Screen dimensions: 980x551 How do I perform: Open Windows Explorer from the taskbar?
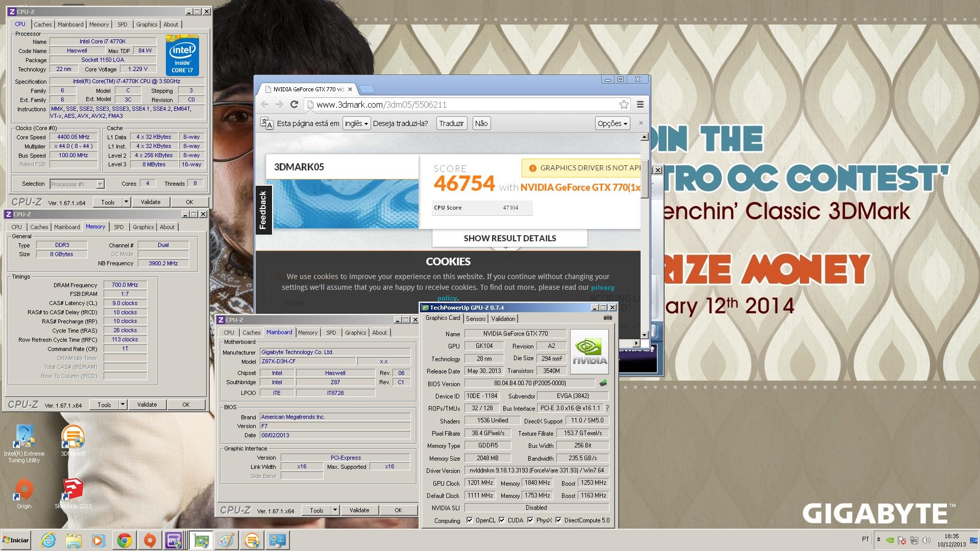pyautogui.click(x=73, y=540)
